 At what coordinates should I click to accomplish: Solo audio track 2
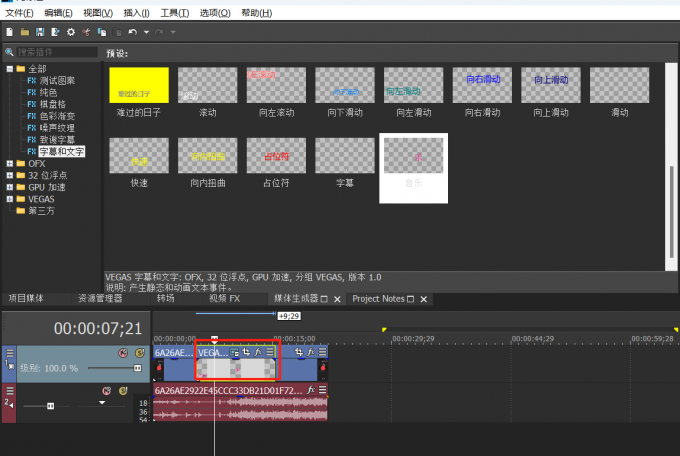tap(123, 391)
